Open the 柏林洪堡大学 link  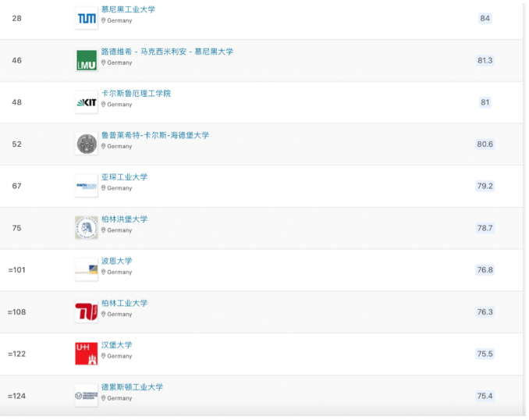[x=125, y=219]
